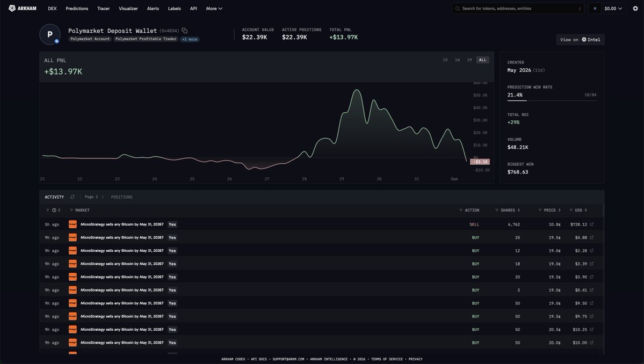
Task: Open external link for $3.90 transaction
Action: tap(591, 277)
